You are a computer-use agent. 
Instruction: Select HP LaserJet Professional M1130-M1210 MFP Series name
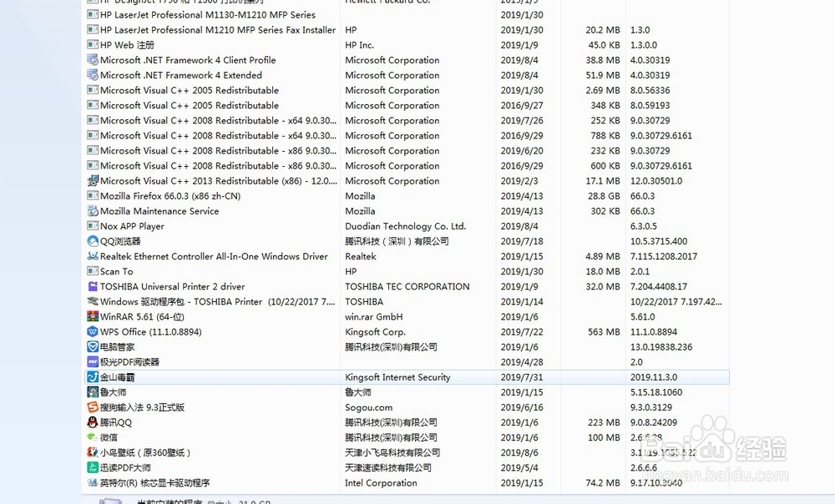pyautogui.click(x=208, y=15)
